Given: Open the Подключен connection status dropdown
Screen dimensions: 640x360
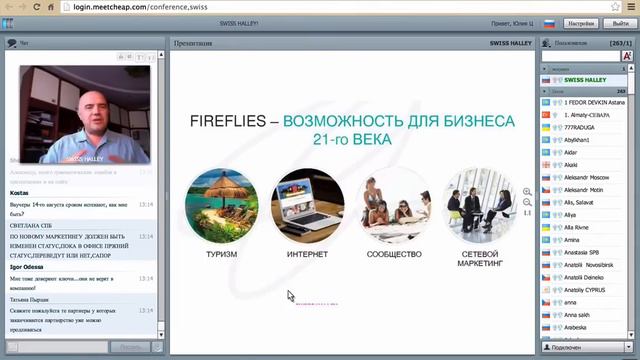Looking at the screenshot, I should pyautogui.click(x=587, y=347).
